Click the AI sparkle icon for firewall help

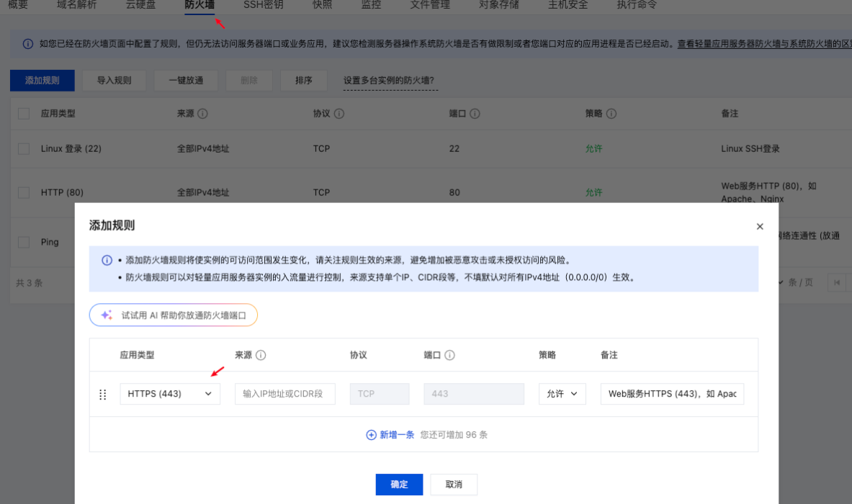[106, 315]
